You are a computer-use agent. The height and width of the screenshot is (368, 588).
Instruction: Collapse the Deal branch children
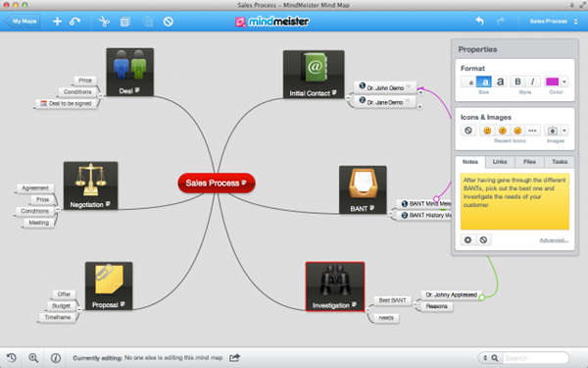coord(101,96)
